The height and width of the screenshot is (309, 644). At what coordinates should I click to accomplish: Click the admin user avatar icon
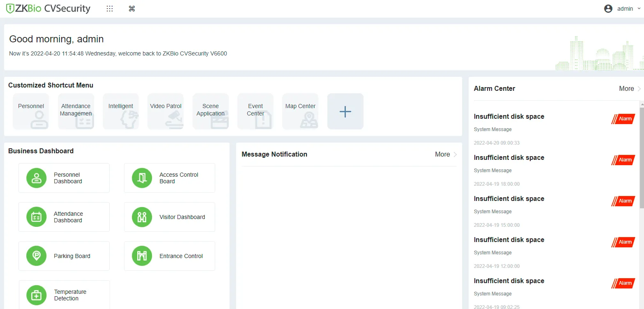click(608, 9)
